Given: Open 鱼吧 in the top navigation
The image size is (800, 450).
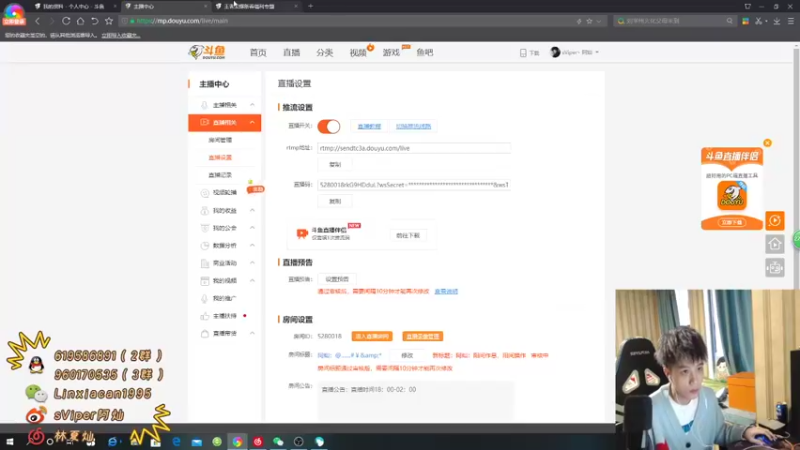Looking at the screenshot, I should pos(424,53).
